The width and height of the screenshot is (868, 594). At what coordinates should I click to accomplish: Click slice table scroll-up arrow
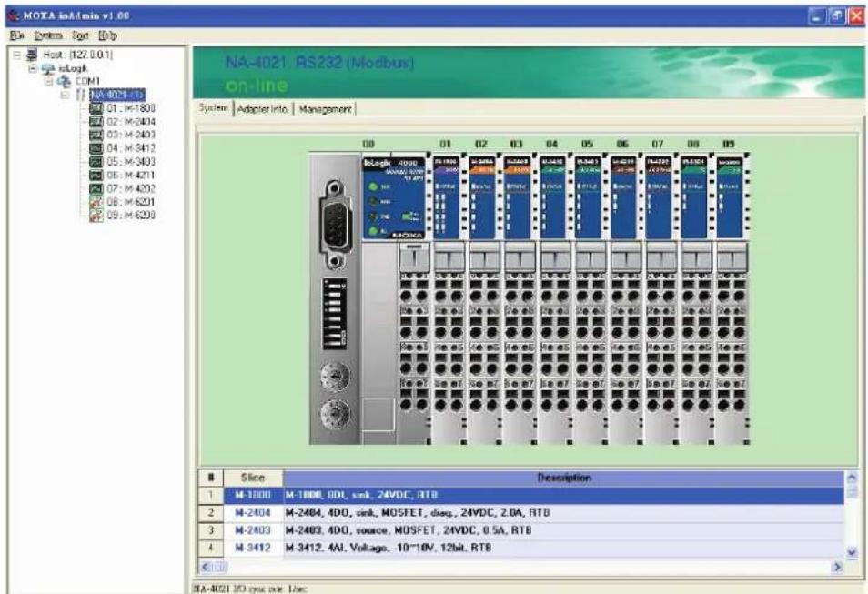(852, 477)
